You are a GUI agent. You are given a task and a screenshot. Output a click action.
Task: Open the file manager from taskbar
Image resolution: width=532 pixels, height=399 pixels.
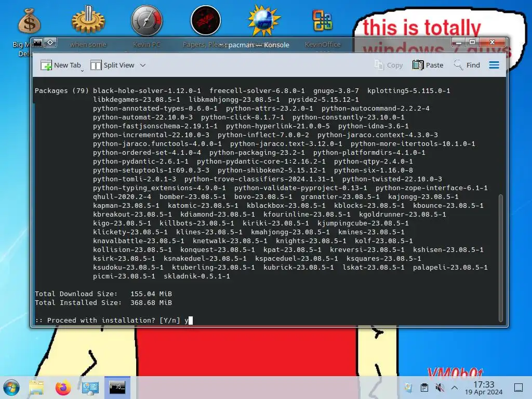coord(36,388)
